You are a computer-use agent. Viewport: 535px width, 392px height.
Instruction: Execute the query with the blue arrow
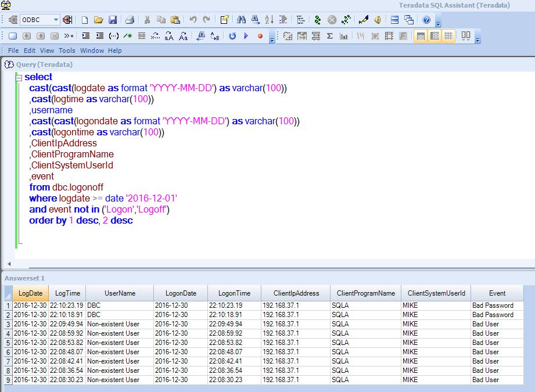coord(246,36)
